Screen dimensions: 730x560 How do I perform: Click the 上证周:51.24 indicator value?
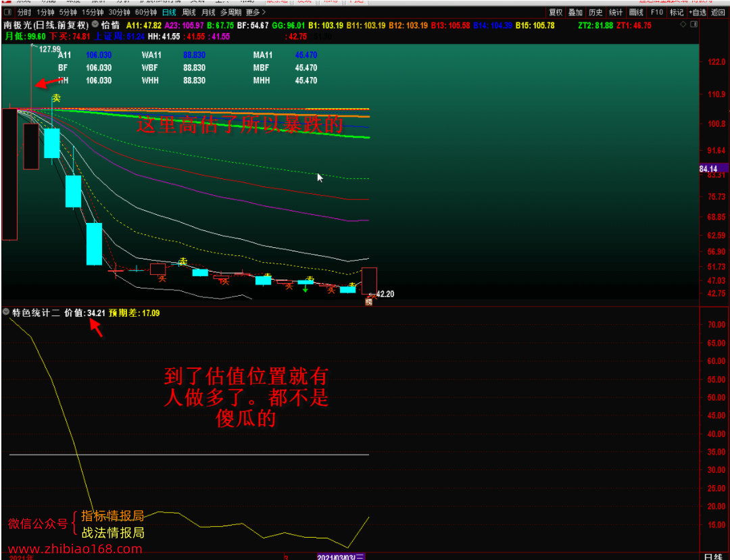click(x=119, y=36)
